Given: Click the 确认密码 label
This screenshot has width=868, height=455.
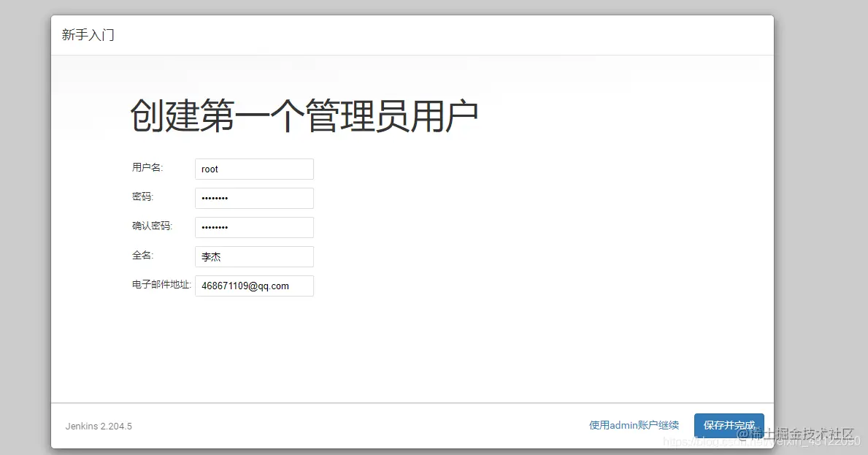Looking at the screenshot, I should point(153,226).
